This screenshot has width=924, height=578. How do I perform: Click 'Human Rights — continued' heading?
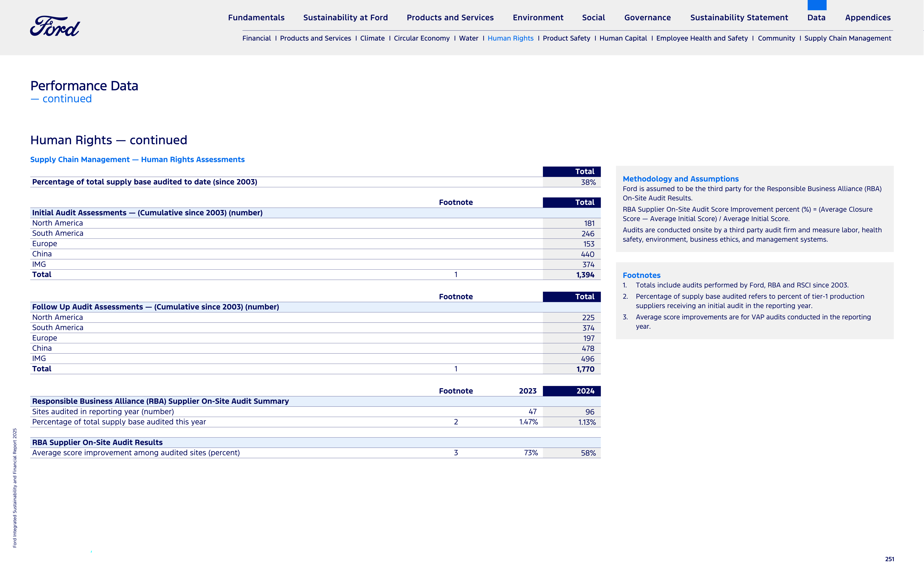108,140
